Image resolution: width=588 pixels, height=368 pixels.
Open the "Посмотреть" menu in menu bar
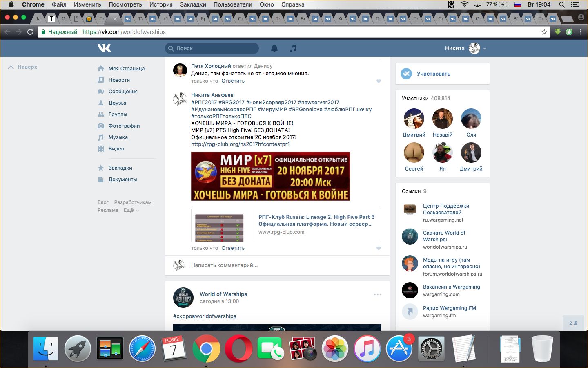click(x=125, y=4)
